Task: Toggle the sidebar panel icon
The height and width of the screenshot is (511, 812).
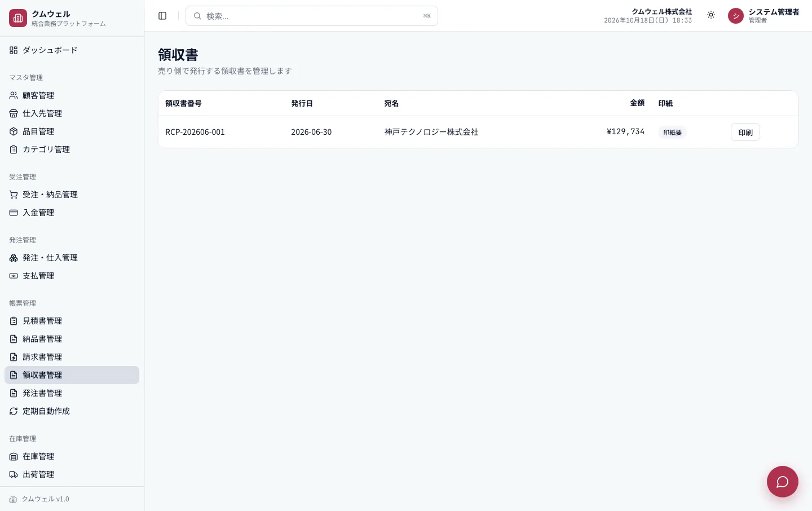Action: pyautogui.click(x=162, y=16)
